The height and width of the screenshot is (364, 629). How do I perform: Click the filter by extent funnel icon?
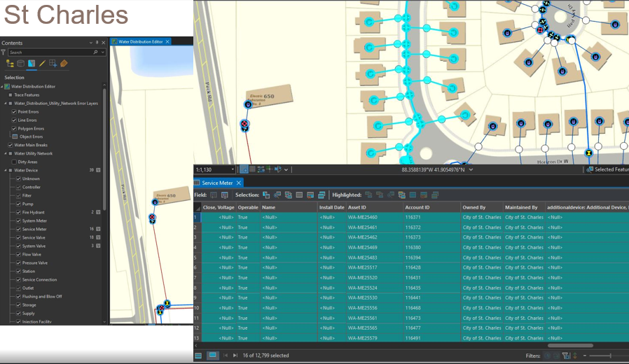[566, 356]
